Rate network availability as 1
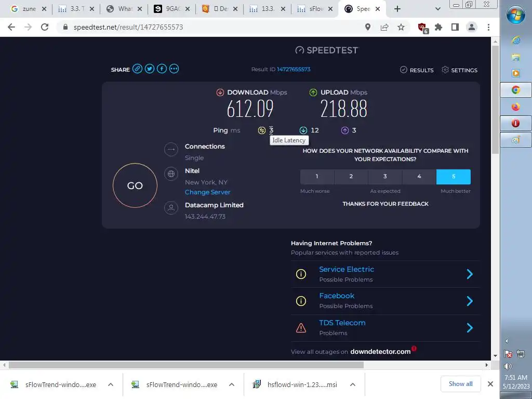Screen dimensions: 532x399 pyautogui.click(x=317, y=177)
